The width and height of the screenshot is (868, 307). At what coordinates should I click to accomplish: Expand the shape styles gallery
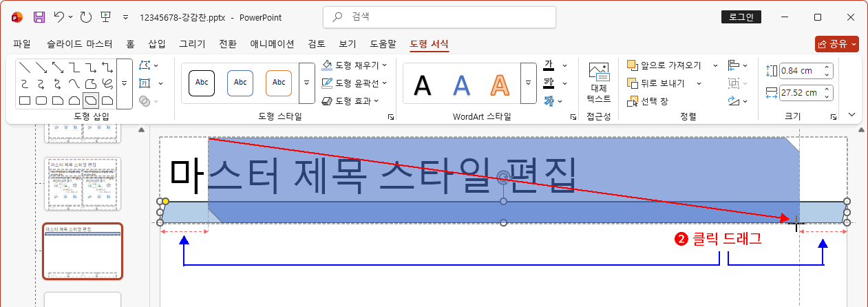(x=306, y=83)
